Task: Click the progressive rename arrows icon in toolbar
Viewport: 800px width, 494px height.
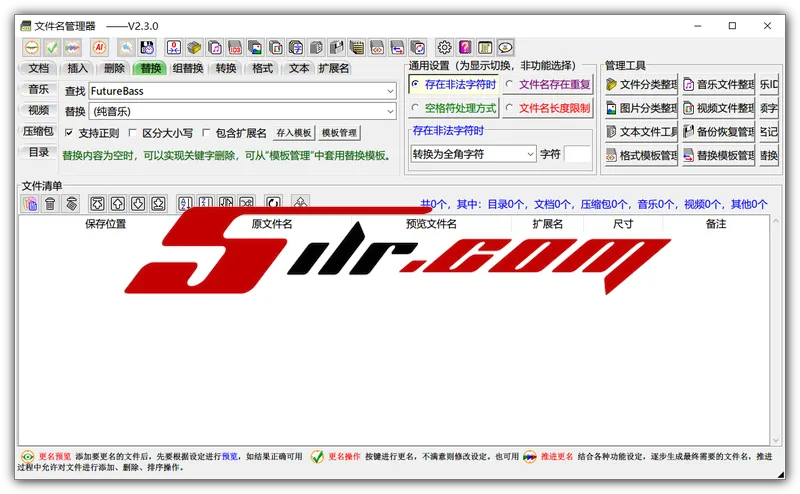Action: (72, 48)
